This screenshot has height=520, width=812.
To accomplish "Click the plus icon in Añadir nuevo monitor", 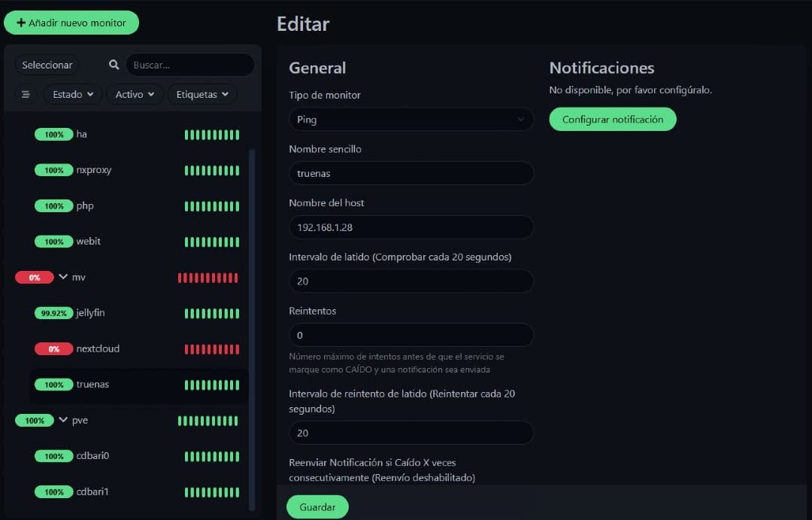I will pyautogui.click(x=21, y=23).
